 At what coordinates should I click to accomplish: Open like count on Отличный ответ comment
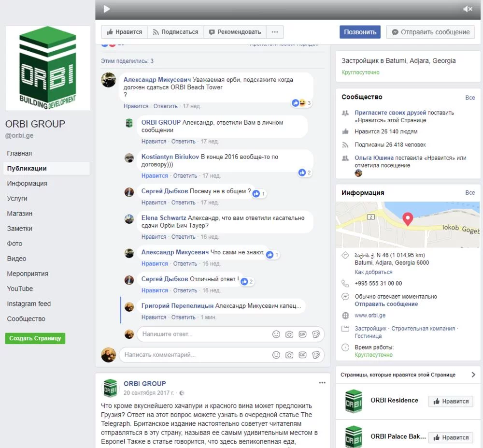point(247,282)
